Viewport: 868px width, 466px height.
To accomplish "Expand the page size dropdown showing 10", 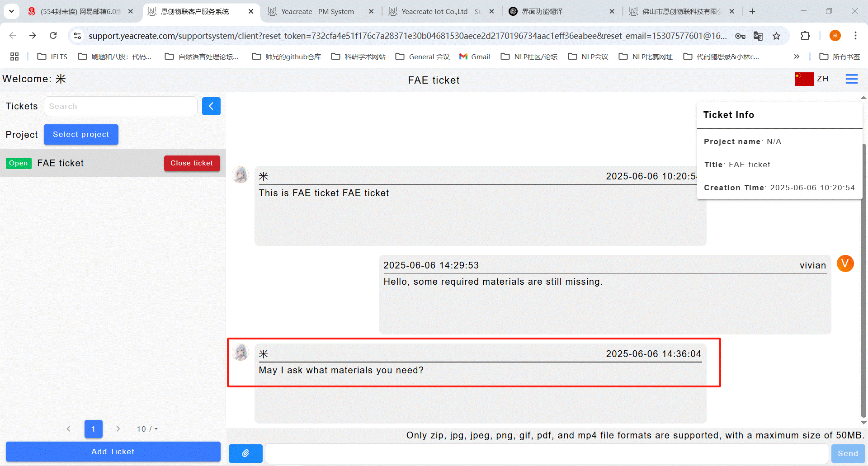I will [147, 429].
